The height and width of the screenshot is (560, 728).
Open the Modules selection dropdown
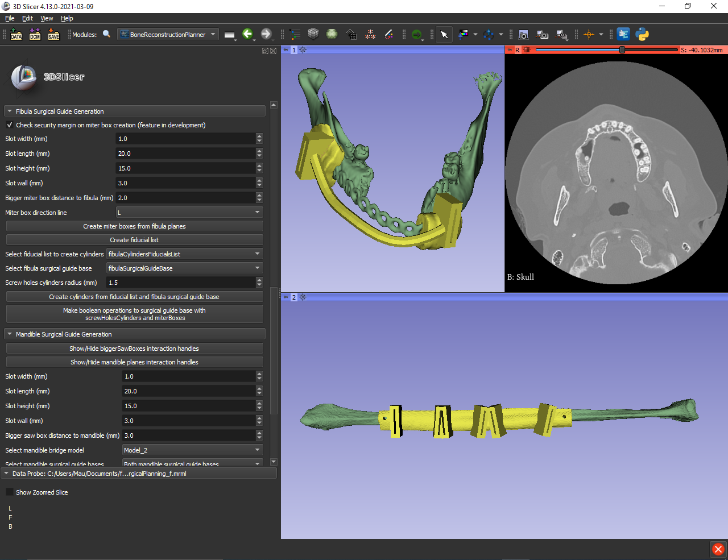click(x=168, y=34)
